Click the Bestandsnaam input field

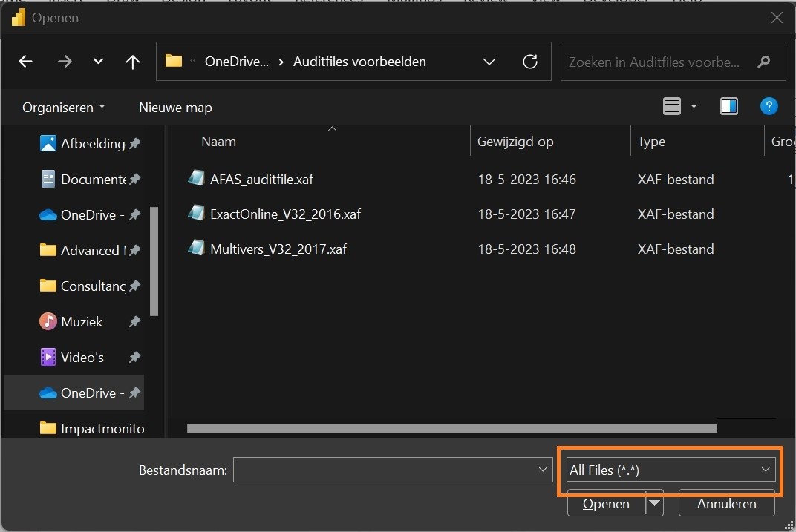386,470
